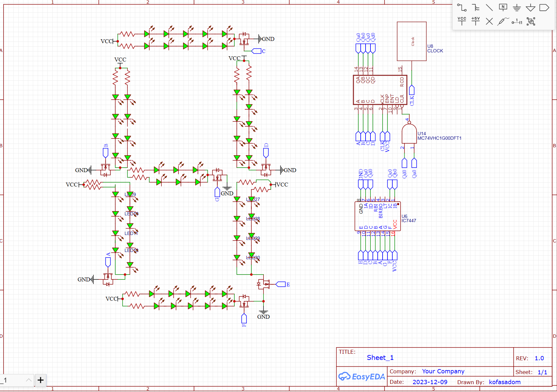Screen dimensions: 557x392
Task: Click the LED28 designator label
Action: tap(253, 219)
